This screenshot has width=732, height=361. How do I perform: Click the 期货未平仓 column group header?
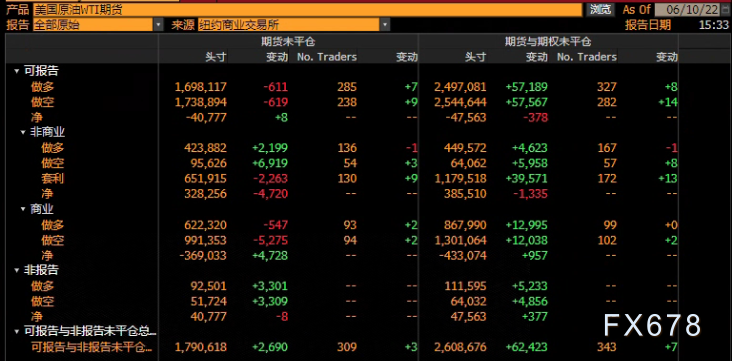click(288, 42)
